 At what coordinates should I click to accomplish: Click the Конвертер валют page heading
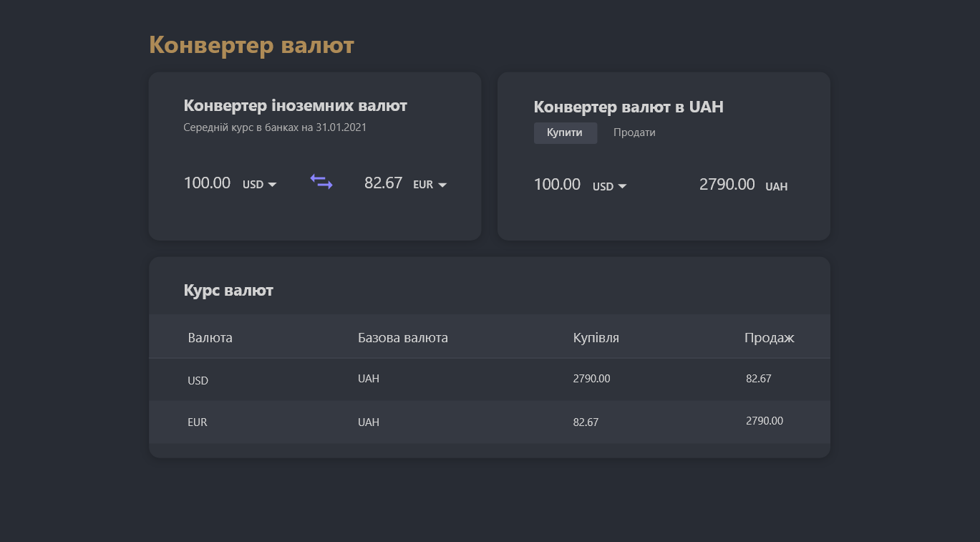pos(251,45)
